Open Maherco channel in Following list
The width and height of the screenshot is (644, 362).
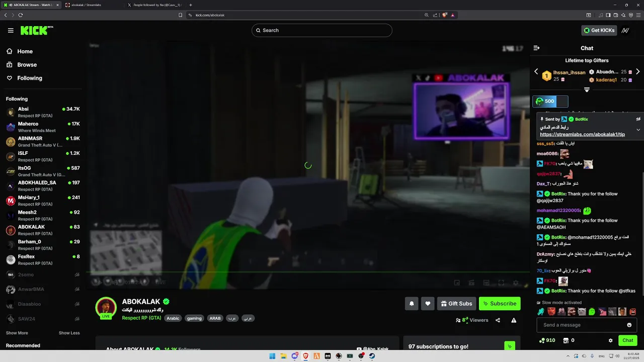click(43, 127)
